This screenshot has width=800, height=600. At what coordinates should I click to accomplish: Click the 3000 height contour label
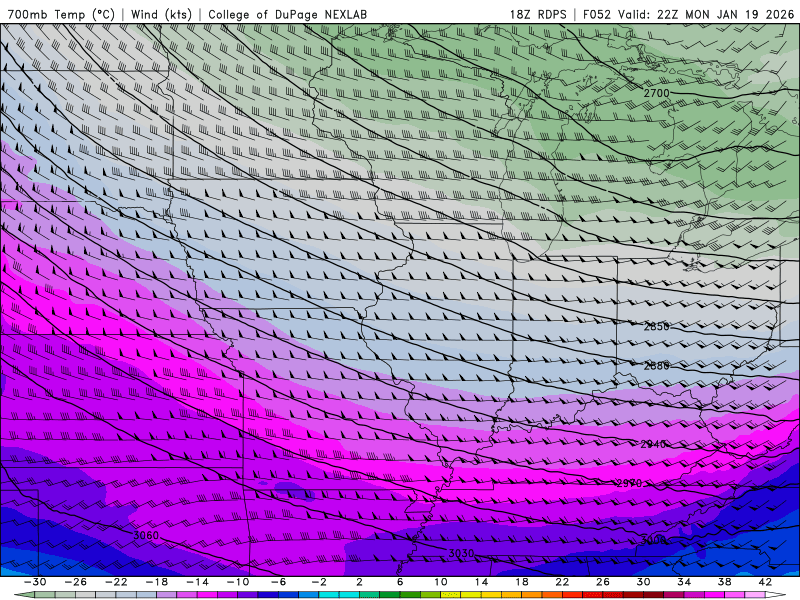(653, 540)
